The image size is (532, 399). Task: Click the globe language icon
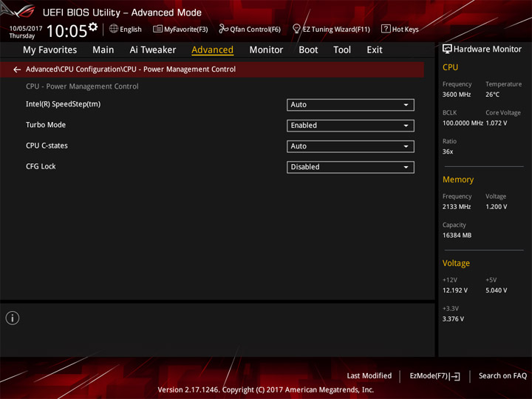pos(114,29)
